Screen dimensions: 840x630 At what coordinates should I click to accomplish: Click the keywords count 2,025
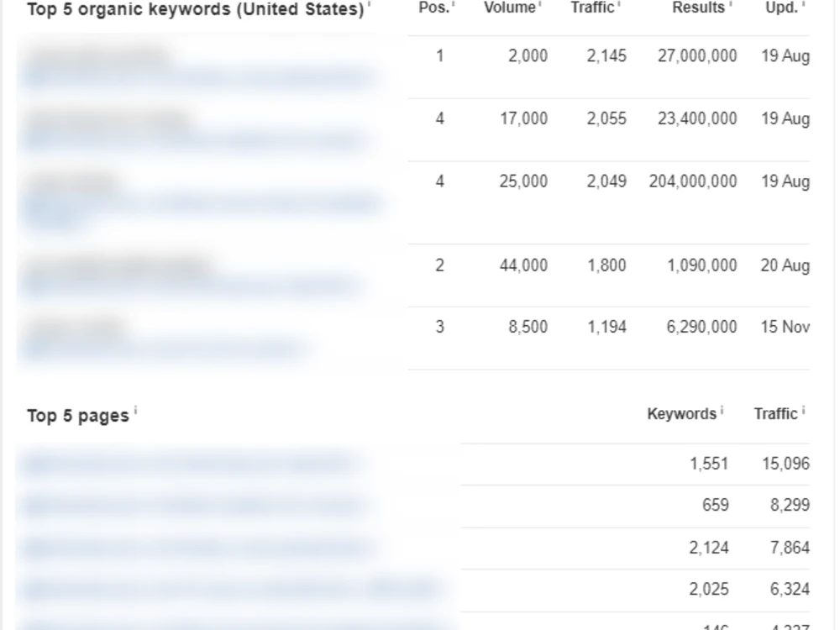point(709,590)
